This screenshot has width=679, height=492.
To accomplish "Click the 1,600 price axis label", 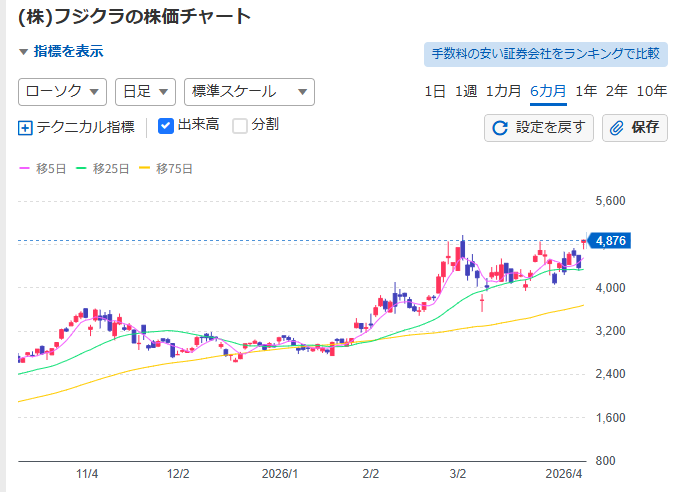I will tap(611, 418).
